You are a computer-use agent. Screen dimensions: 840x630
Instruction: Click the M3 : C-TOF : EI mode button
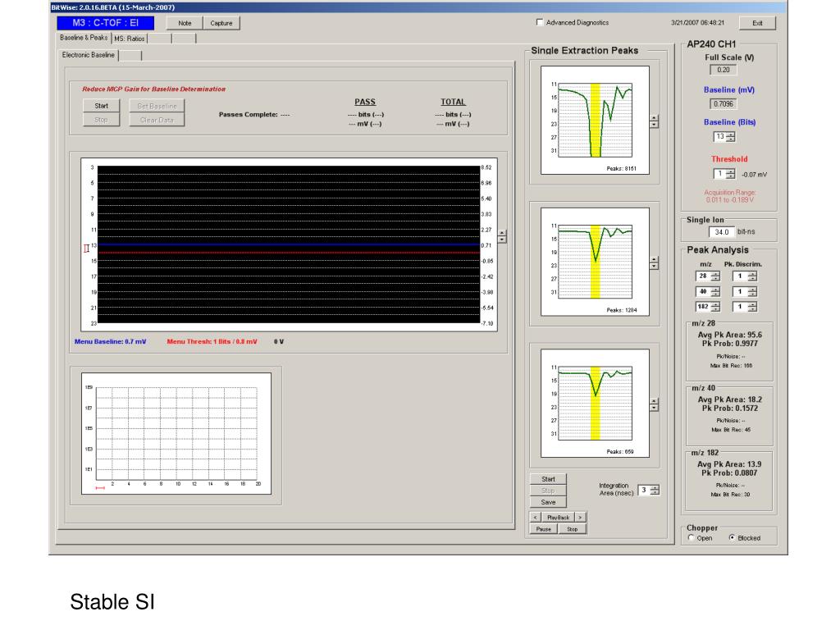click(106, 23)
